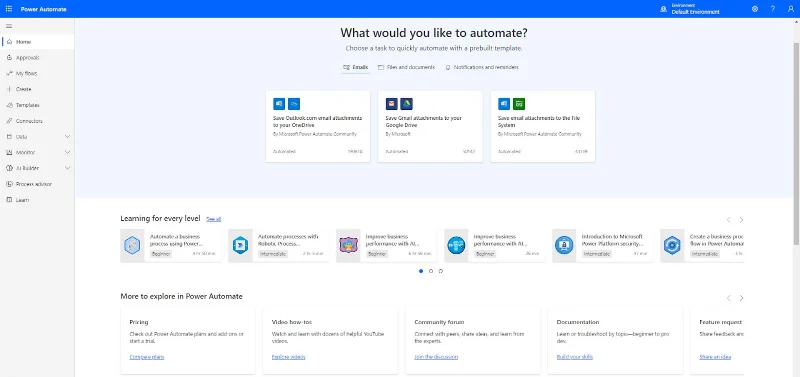Select third carousel page dot
The image size is (800, 377).
pos(441,271)
